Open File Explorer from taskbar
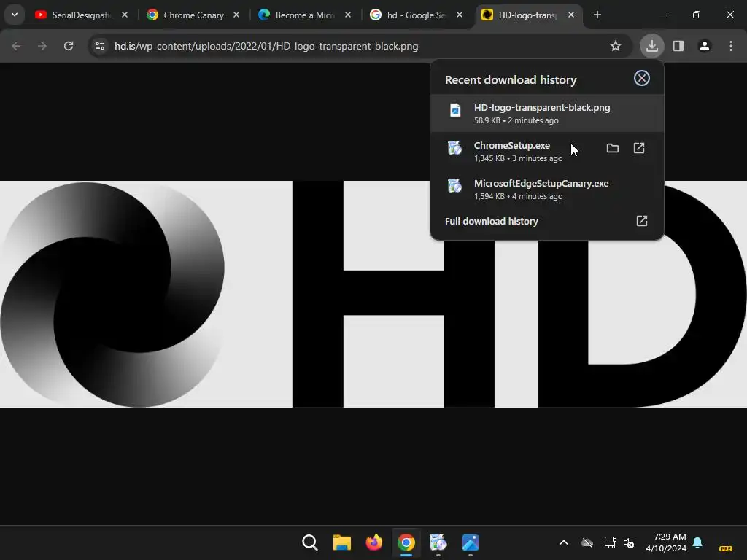Viewport: 747px width, 560px height. 341,542
